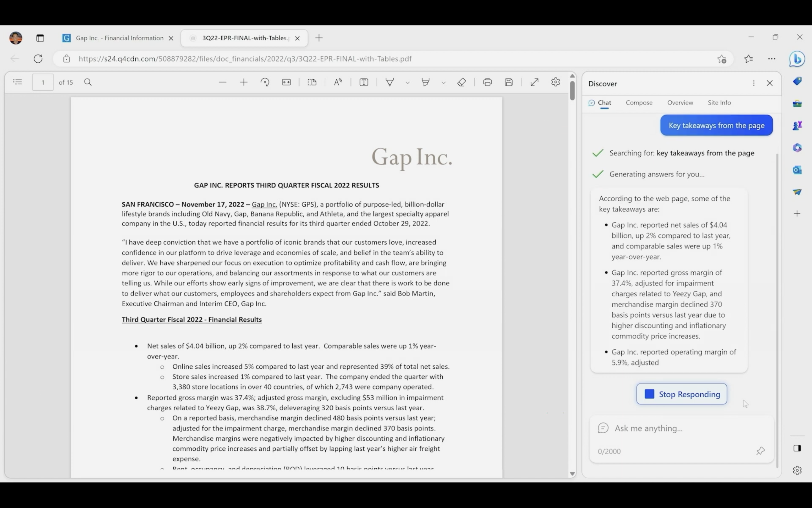This screenshot has width=812, height=508.
Task: Click the Ask me anything field
Action: tap(681, 428)
